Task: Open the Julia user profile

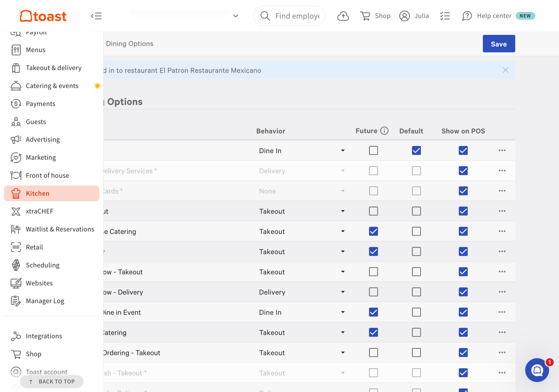Action: (414, 16)
